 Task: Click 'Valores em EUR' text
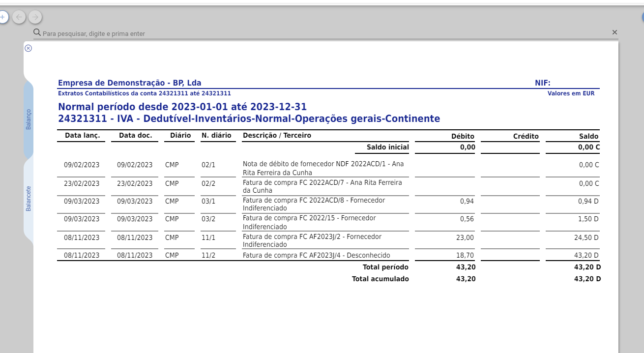click(x=571, y=93)
